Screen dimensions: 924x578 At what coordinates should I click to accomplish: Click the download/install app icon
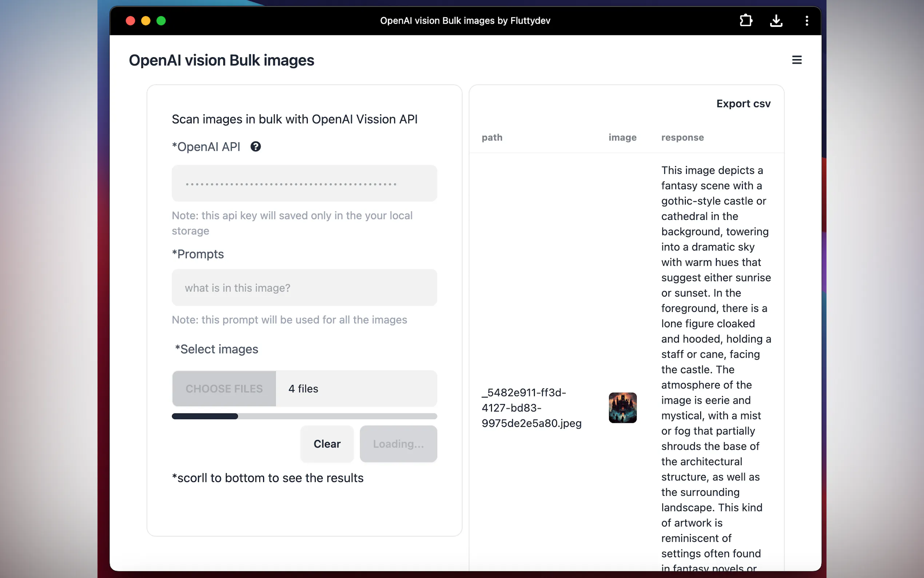point(776,21)
